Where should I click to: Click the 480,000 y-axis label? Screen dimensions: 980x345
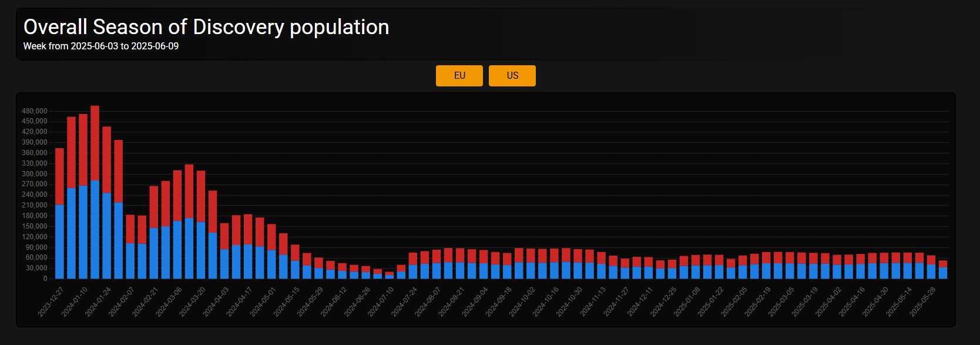point(35,111)
